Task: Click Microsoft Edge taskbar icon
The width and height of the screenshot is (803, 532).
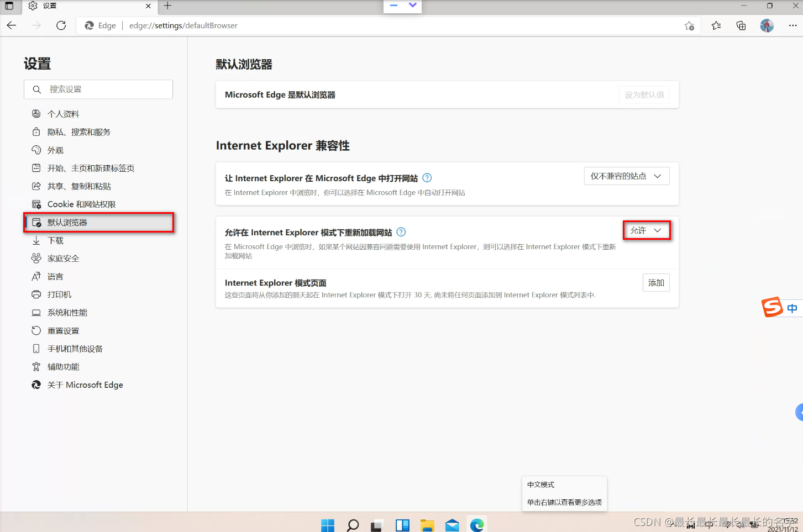Action: point(477,525)
